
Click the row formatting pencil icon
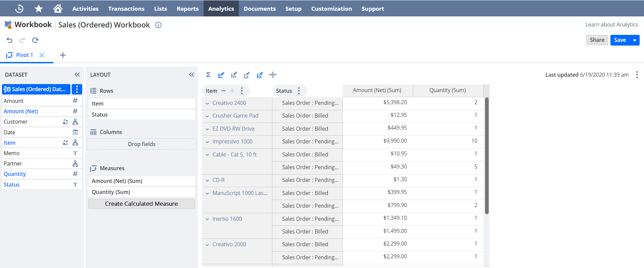[x=221, y=75]
